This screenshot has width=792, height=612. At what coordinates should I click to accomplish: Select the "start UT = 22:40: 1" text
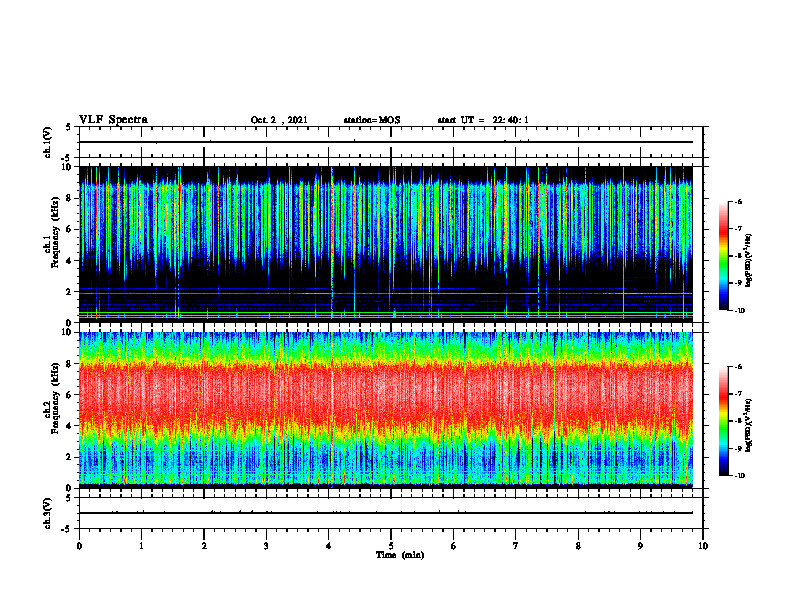(483, 120)
